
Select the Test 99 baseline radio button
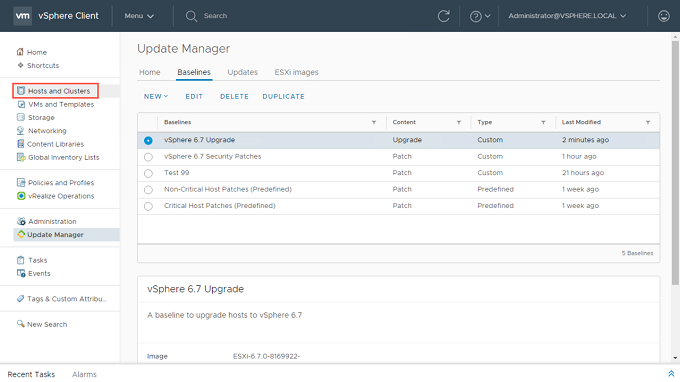tap(148, 173)
